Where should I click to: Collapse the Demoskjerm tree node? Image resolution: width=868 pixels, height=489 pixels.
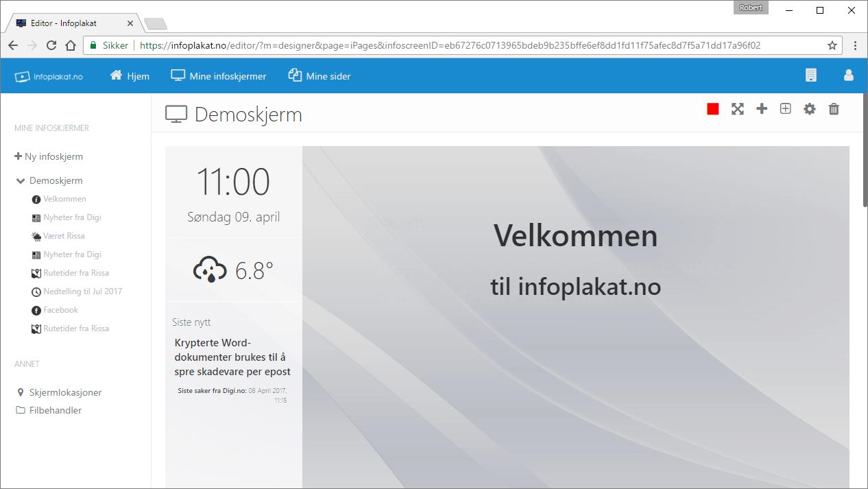(x=21, y=181)
